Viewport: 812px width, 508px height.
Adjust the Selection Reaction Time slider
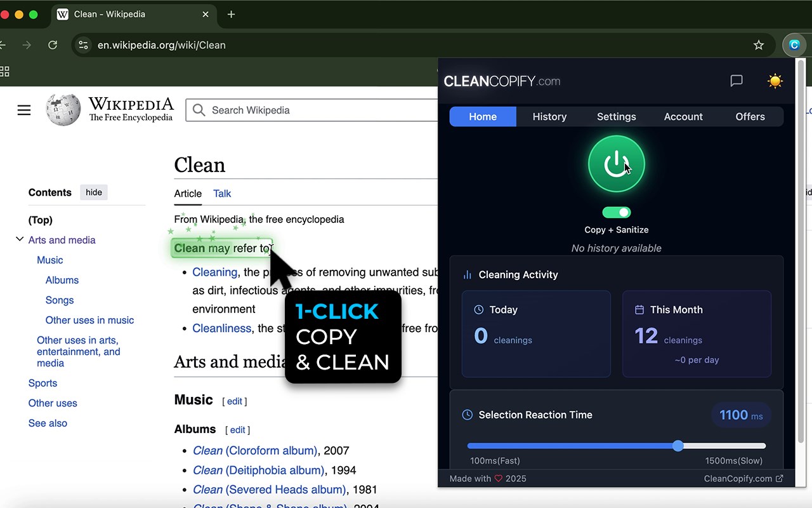coord(678,446)
